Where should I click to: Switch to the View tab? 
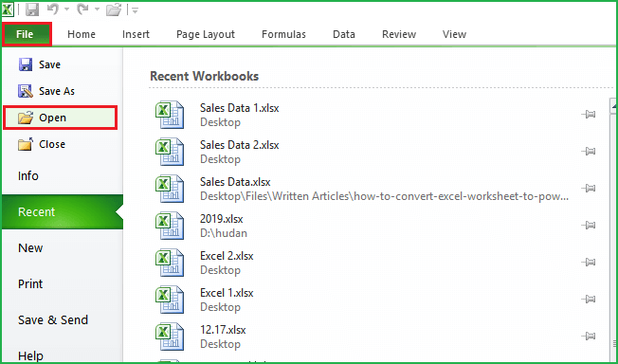point(454,34)
